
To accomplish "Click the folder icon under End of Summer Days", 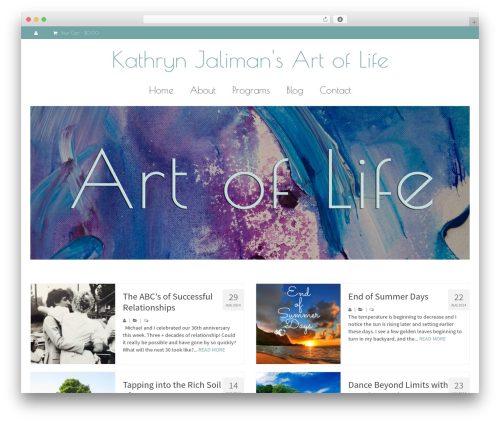I will 360,310.
